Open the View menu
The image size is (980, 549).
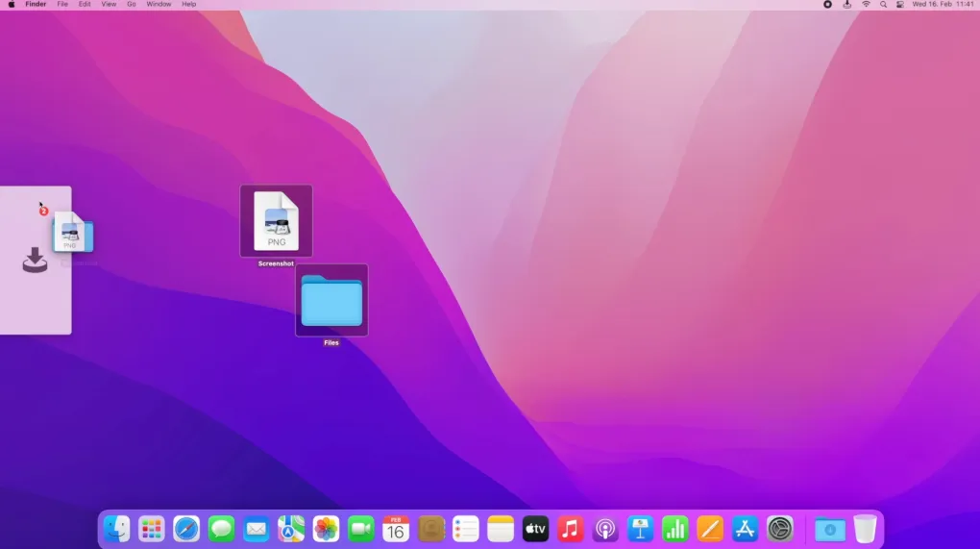click(x=109, y=5)
